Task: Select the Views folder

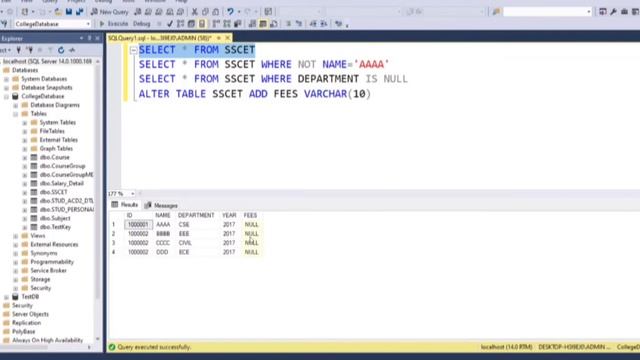Action: coord(38,236)
